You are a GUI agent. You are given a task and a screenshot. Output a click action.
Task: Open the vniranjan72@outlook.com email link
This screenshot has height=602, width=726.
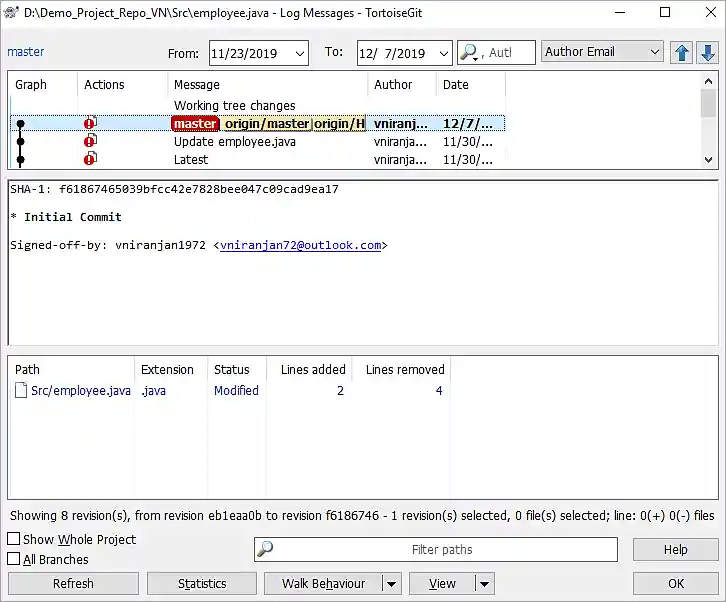click(x=300, y=245)
